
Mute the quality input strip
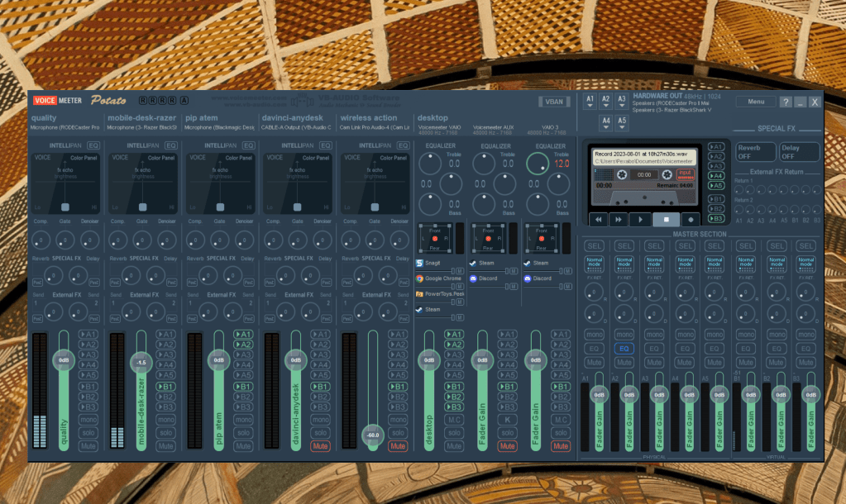tap(88, 446)
